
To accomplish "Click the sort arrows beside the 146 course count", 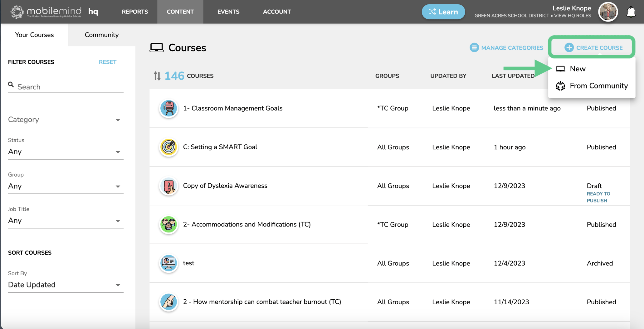I will tap(157, 76).
